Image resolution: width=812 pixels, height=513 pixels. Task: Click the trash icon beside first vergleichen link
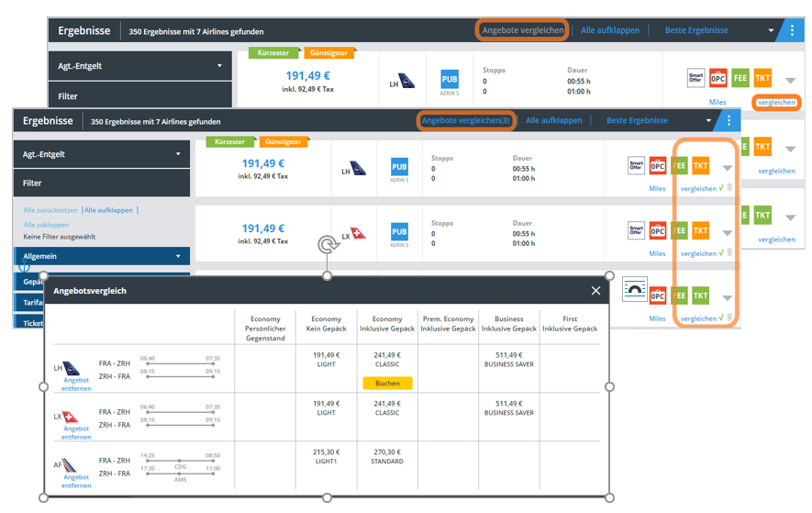[729, 188]
